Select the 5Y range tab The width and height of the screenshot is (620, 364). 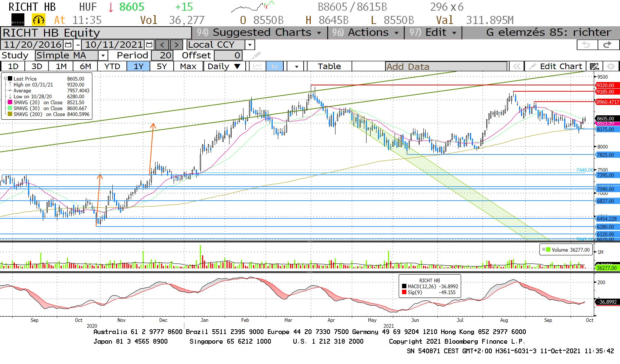[x=162, y=67]
